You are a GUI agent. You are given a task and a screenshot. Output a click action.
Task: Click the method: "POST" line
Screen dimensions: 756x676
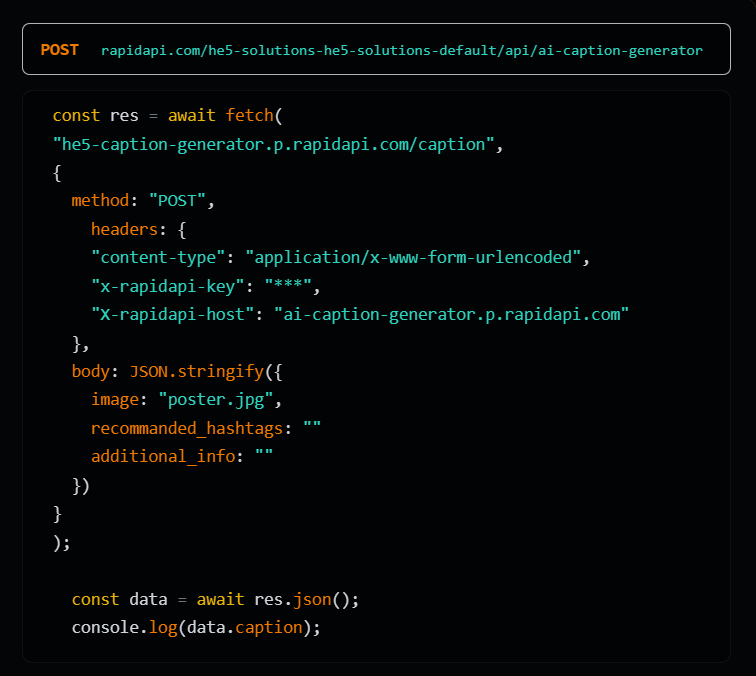pyautogui.click(x=143, y=201)
